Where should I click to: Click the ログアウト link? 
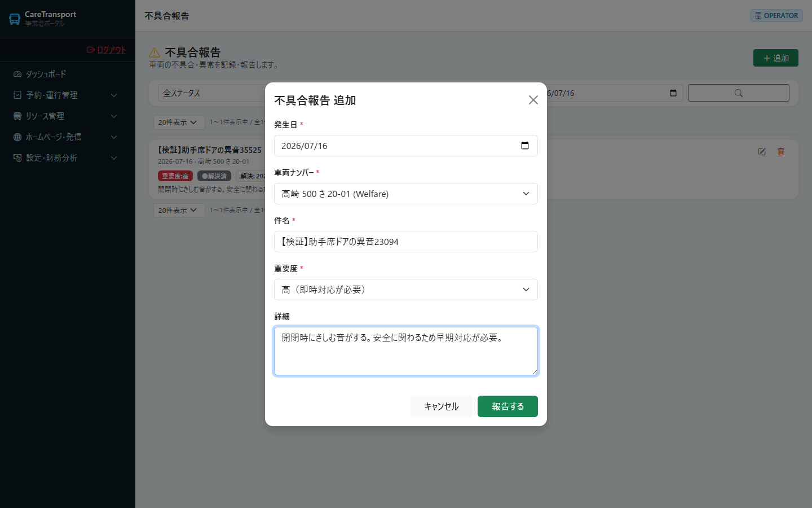pyautogui.click(x=107, y=50)
